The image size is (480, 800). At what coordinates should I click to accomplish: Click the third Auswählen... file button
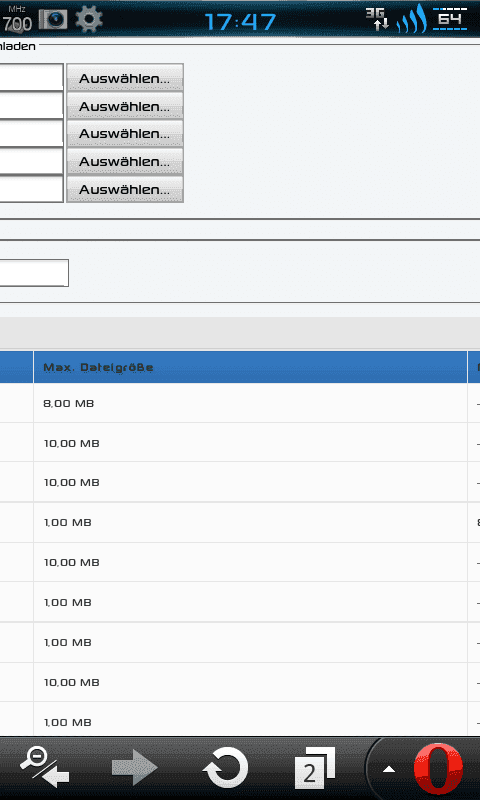click(x=125, y=133)
